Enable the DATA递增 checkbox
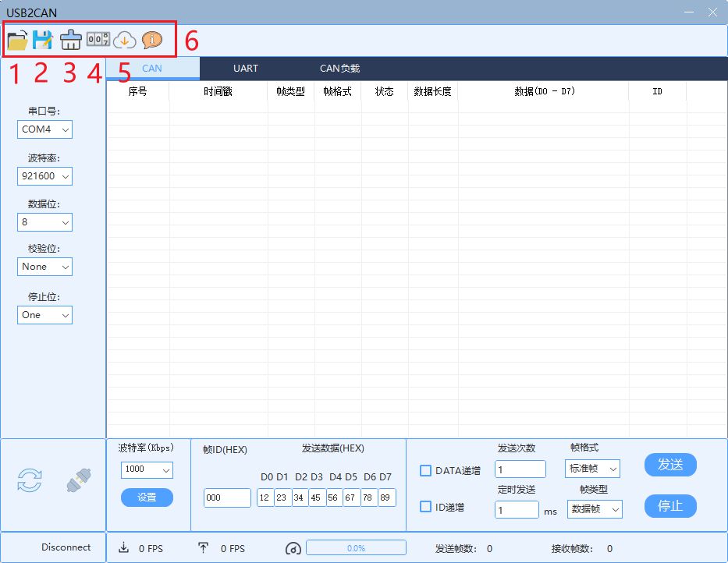The height and width of the screenshot is (563, 728). (x=426, y=470)
